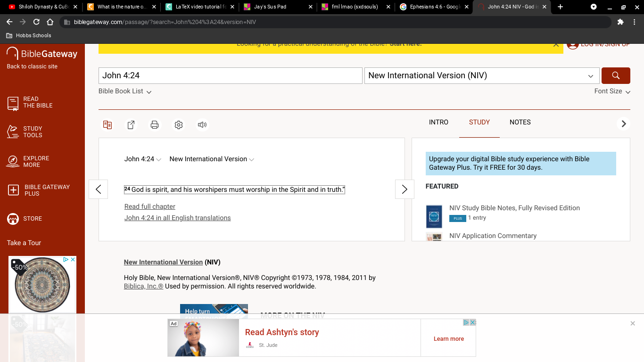
Task: Open Study Tools in sidebar
Action: tap(25, 132)
